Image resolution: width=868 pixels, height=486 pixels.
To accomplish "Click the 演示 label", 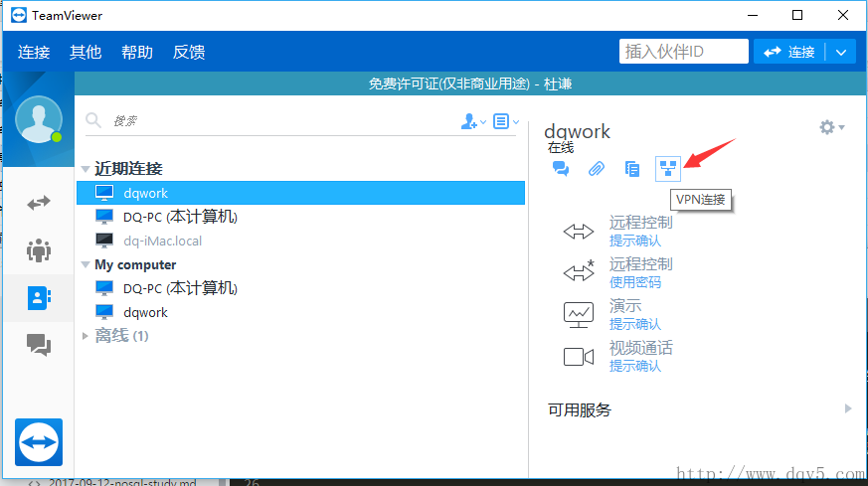I will click(625, 305).
